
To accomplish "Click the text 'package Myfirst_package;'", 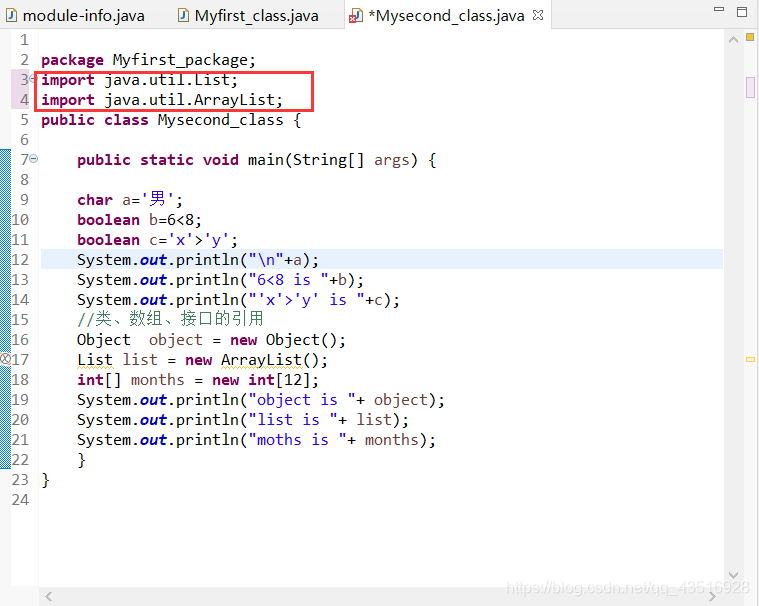I will click(148, 60).
